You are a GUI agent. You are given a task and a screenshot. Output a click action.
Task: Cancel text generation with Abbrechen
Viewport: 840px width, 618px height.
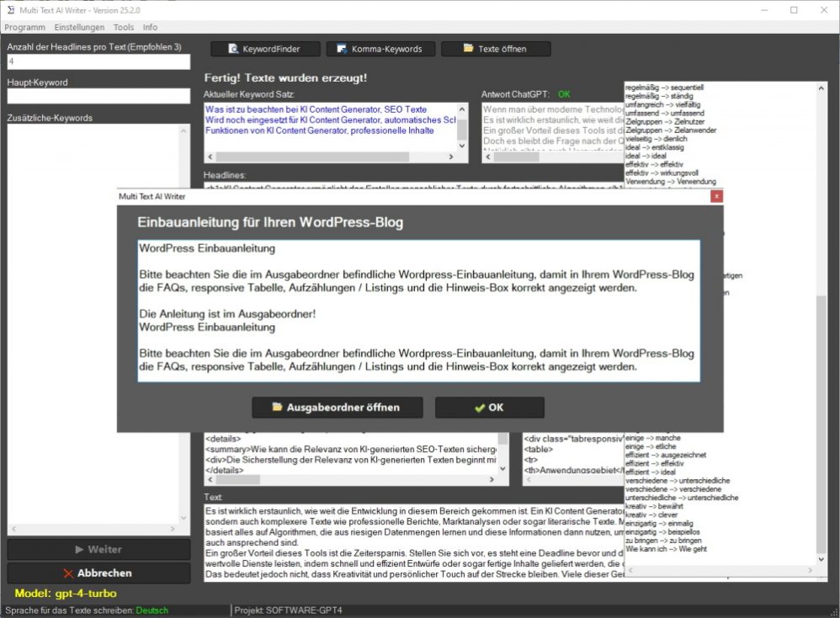click(98, 573)
